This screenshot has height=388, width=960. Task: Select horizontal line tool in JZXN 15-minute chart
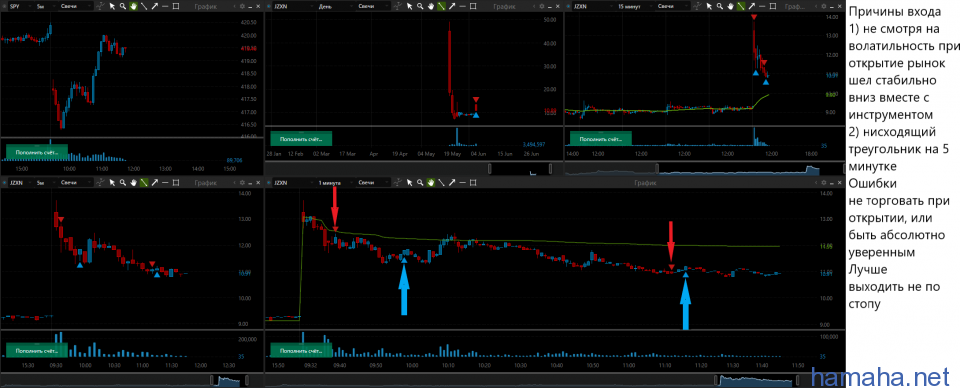(x=762, y=6)
